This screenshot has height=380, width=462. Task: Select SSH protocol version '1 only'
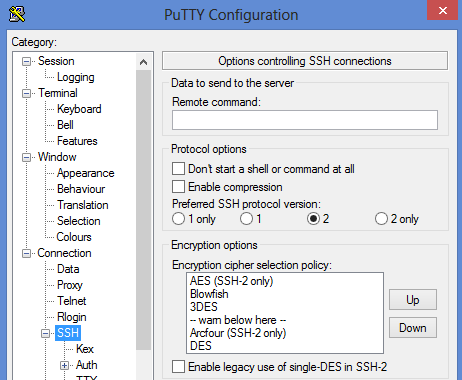point(178,219)
